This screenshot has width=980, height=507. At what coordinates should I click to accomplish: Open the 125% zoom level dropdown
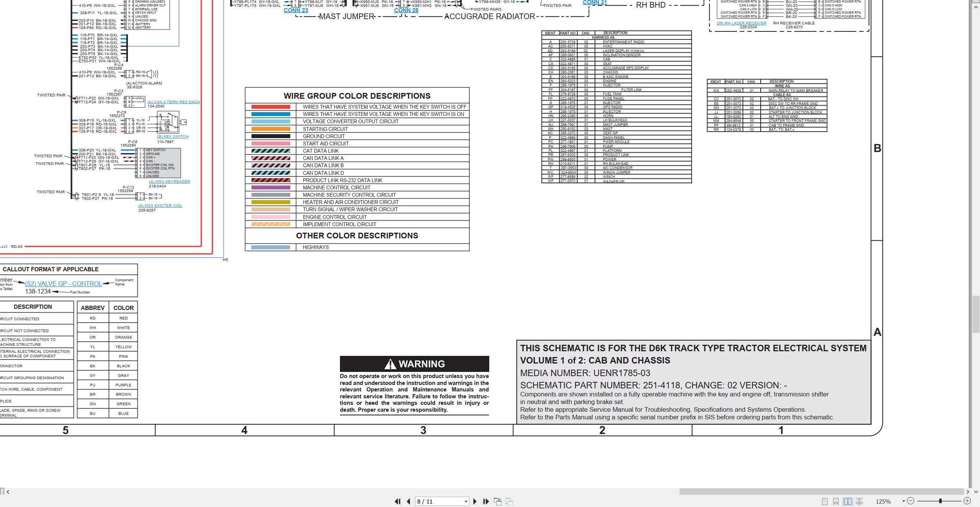(x=903, y=501)
